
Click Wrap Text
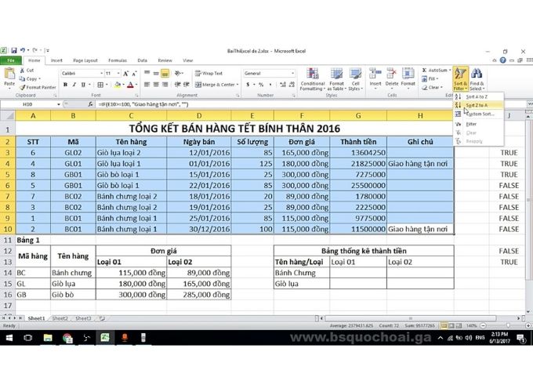pos(208,73)
